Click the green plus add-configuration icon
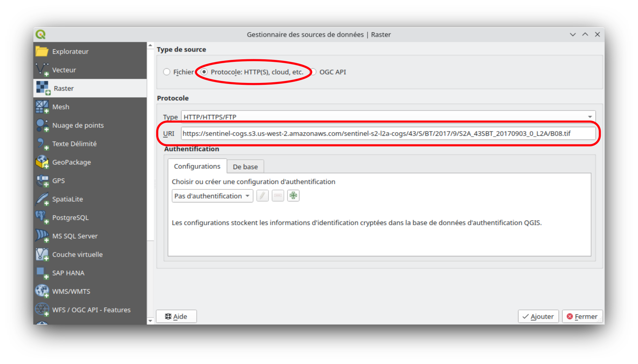The image size is (638, 364). click(x=293, y=196)
